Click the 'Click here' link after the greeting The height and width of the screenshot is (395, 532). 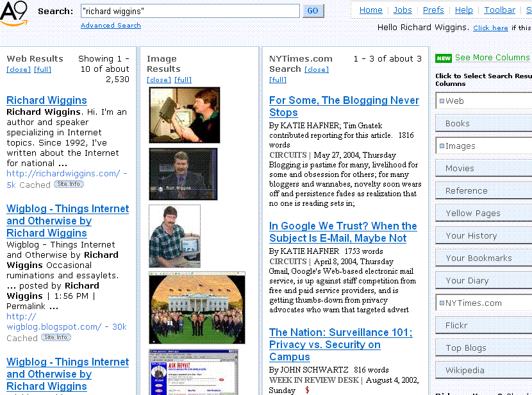pos(490,28)
